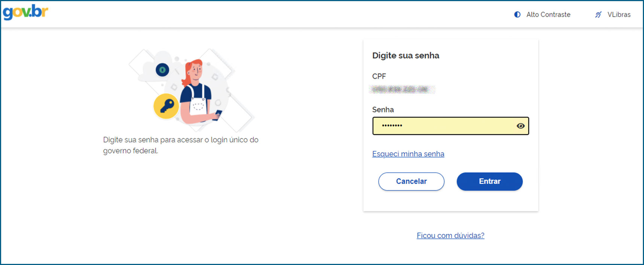Viewport: 644px width, 265px height.
Task: Click the blurred CPF number
Action: tap(402, 89)
